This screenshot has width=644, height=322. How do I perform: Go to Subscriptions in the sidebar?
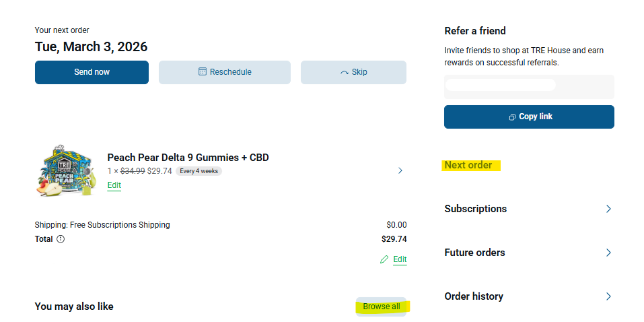click(476, 209)
